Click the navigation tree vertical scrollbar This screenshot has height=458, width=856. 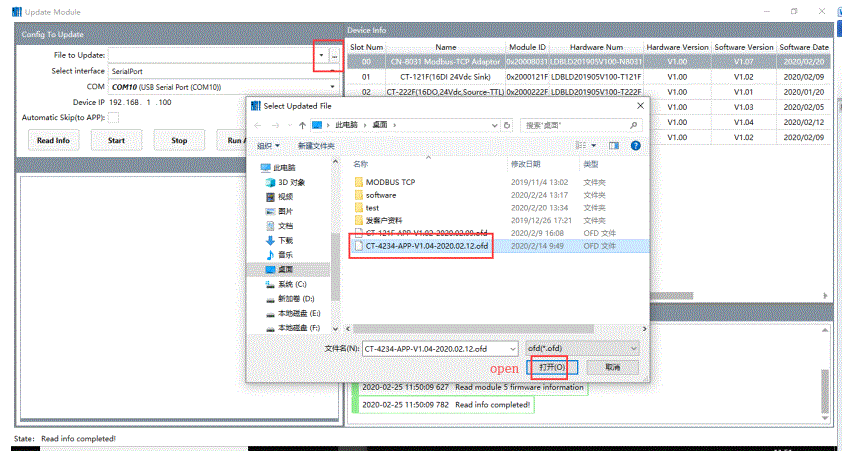(335, 267)
